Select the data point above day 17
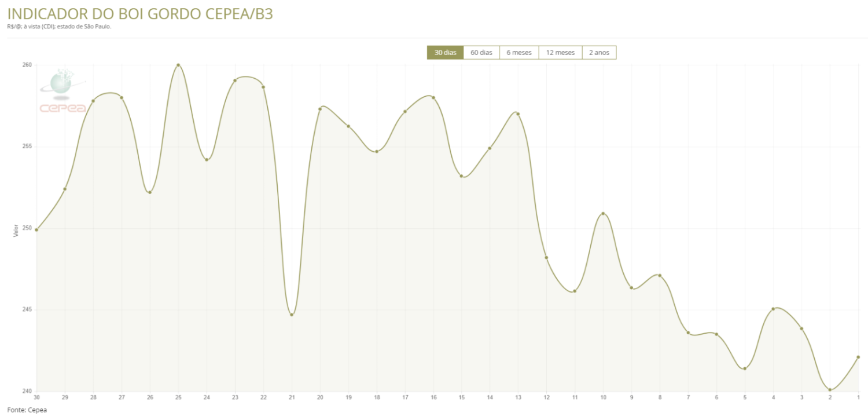The height and width of the screenshot is (420, 868). pyautogui.click(x=405, y=111)
